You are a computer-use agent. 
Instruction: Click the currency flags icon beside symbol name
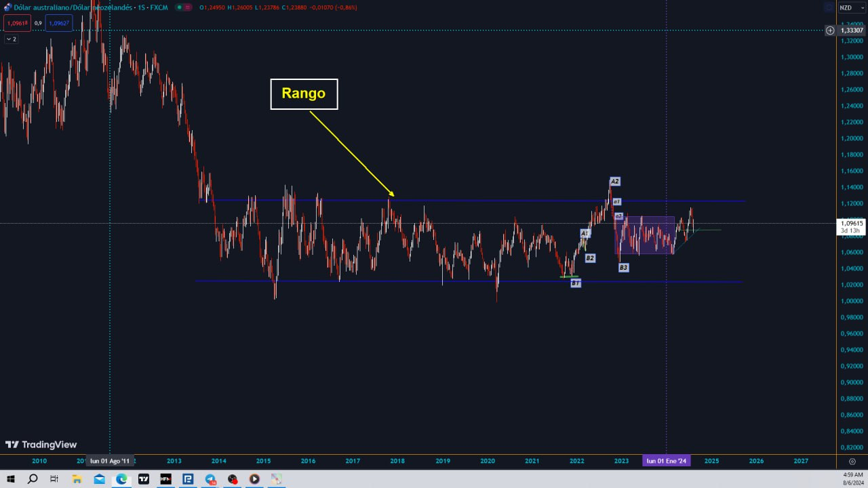pos(7,7)
